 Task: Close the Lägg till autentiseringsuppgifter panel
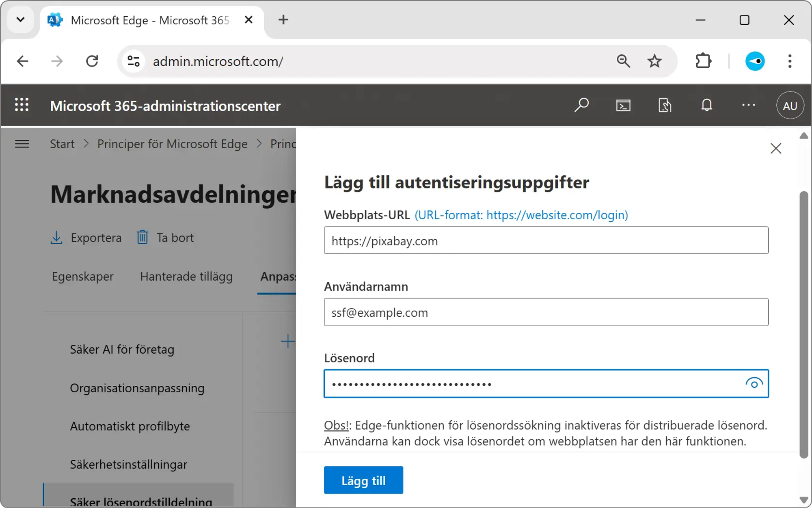coord(776,149)
